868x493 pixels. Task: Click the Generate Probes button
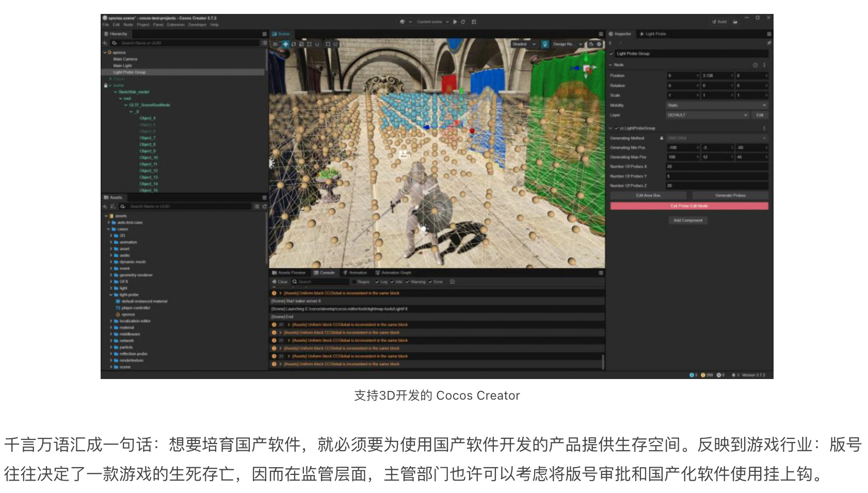[730, 195]
